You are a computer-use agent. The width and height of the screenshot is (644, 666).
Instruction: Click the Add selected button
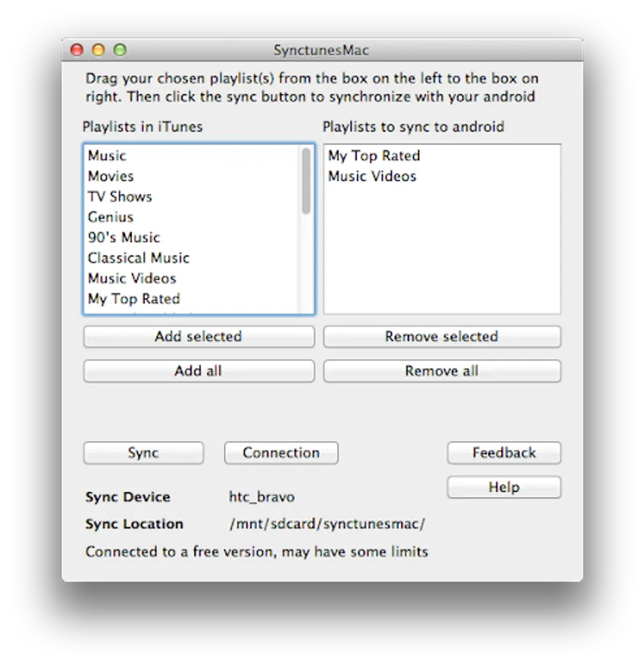[x=199, y=337]
